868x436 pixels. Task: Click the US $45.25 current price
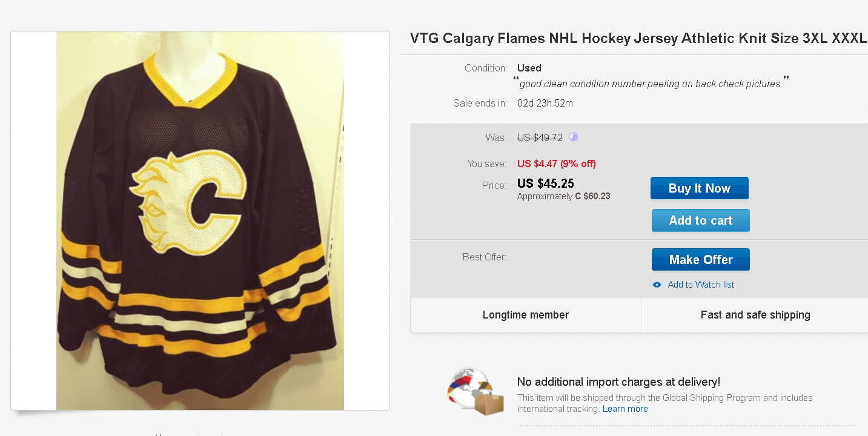pyautogui.click(x=546, y=183)
